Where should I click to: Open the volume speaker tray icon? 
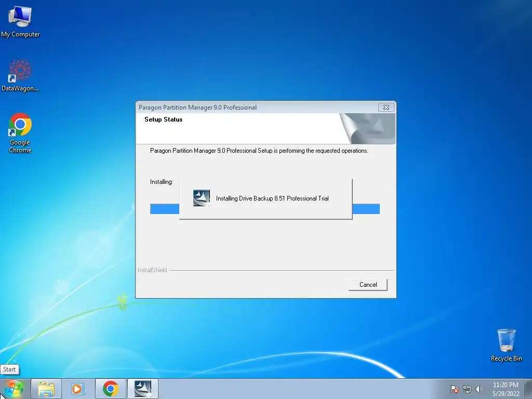pyautogui.click(x=479, y=389)
